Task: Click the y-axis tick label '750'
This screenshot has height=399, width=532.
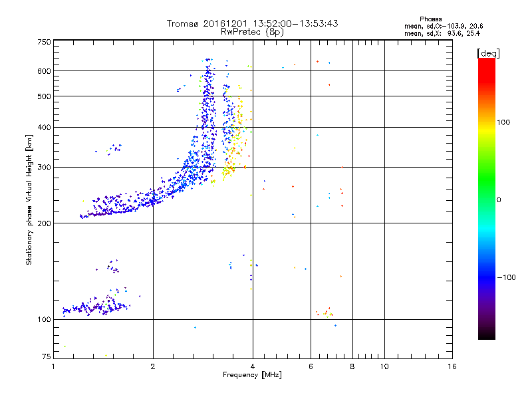Action: pos(44,42)
